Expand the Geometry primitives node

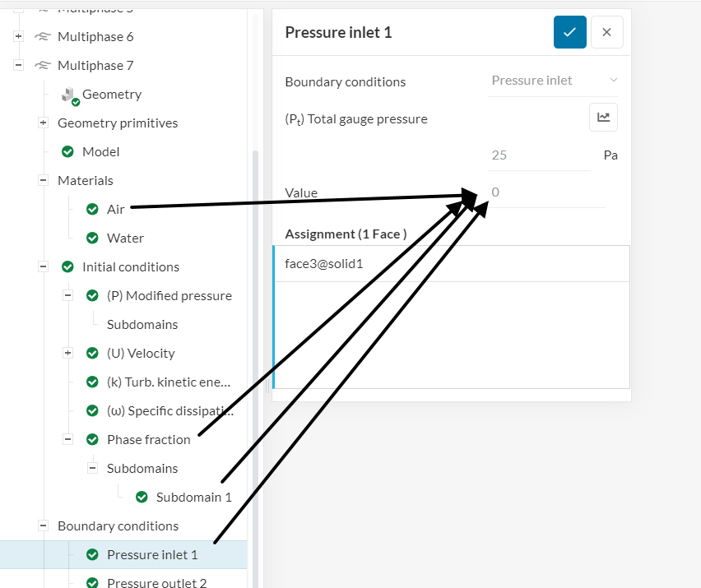[x=43, y=123]
